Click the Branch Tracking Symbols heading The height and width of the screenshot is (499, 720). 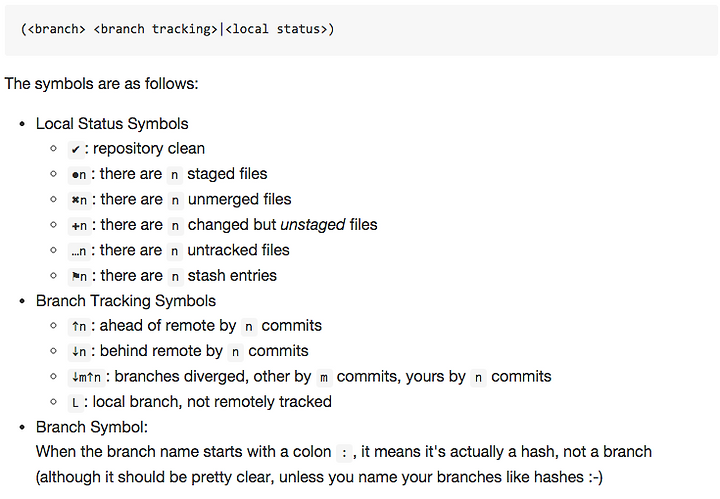pos(126,301)
